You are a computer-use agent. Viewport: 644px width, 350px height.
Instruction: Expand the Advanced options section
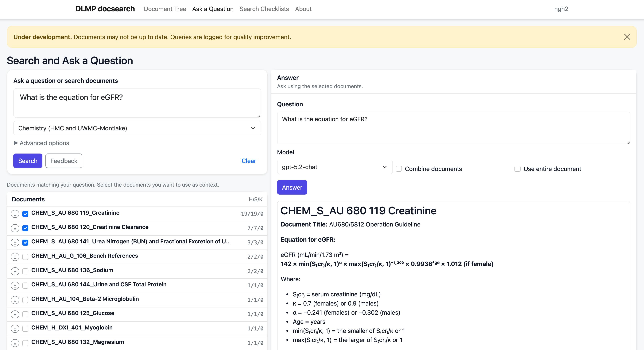click(41, 143)
